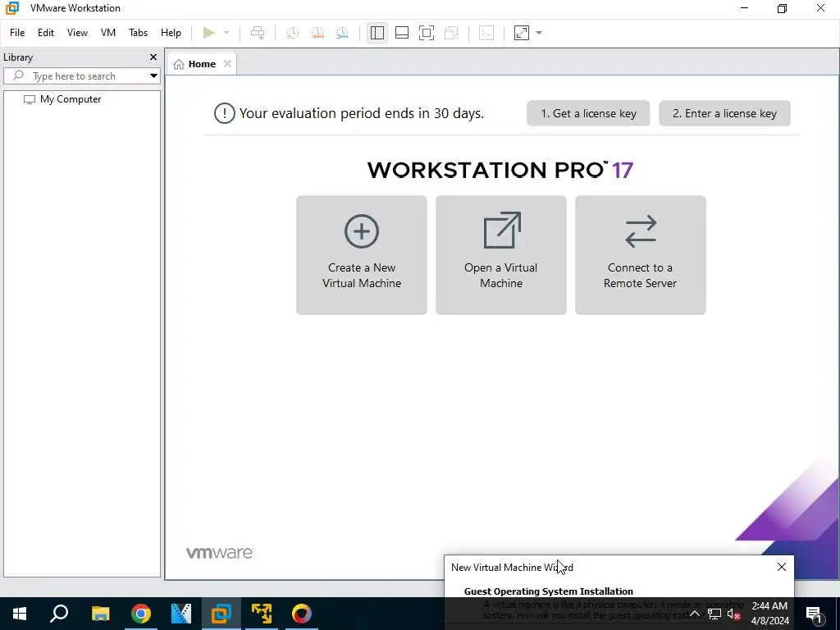Open File Explorer from taskbar
This screenshot has width=840, height=630.
100,614
